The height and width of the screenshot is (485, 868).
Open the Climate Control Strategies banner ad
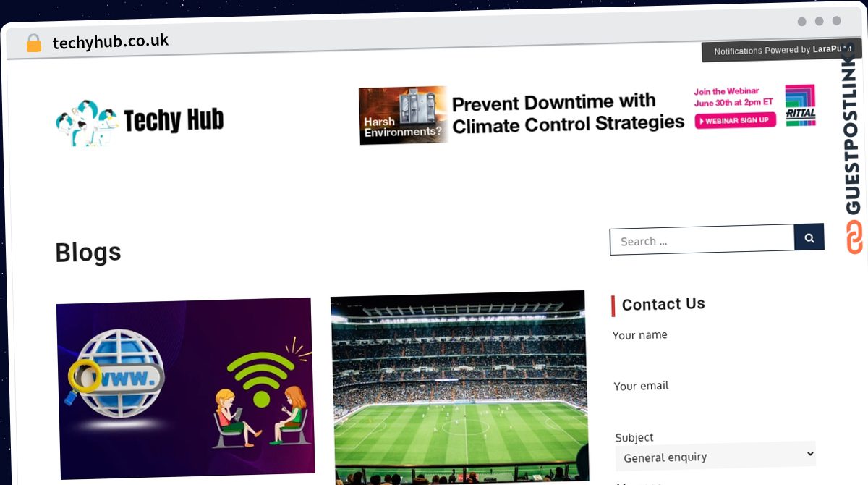[587, 115]
